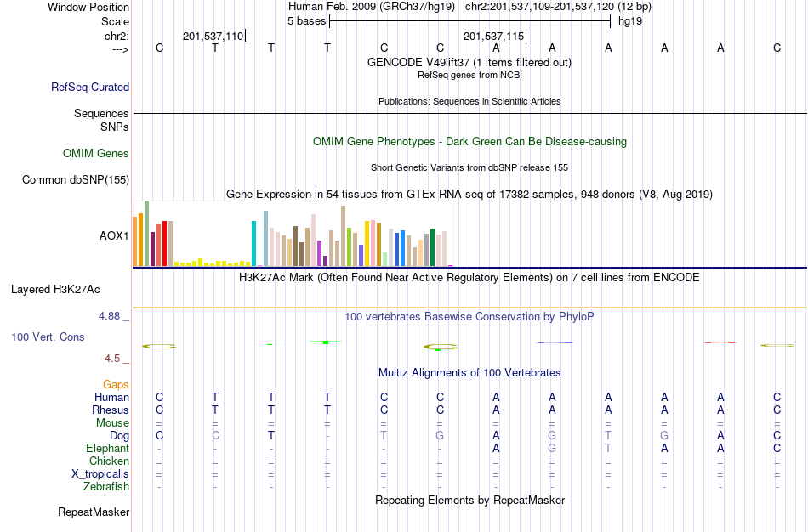Click the RepeatMasker track label
This screenshot has width=808, height=532.
pos(94,512)
